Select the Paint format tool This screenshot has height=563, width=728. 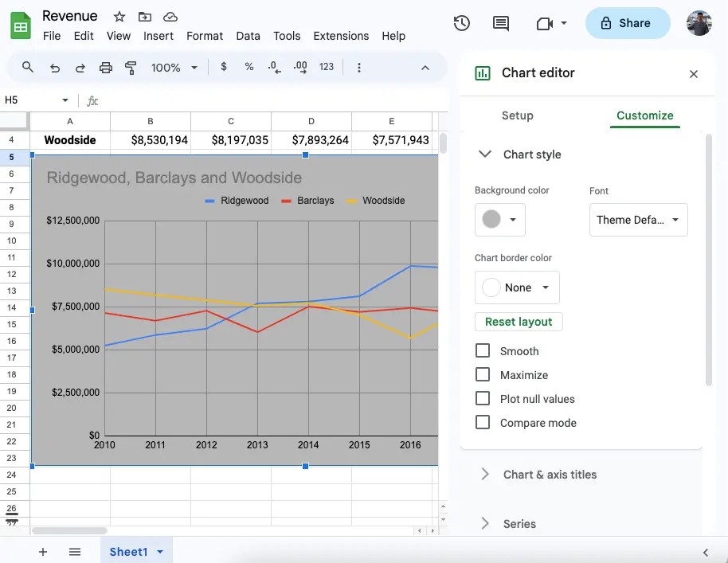131,67
